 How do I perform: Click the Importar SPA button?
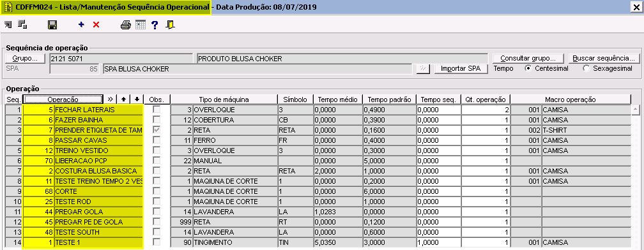click(x=461, y=68)
